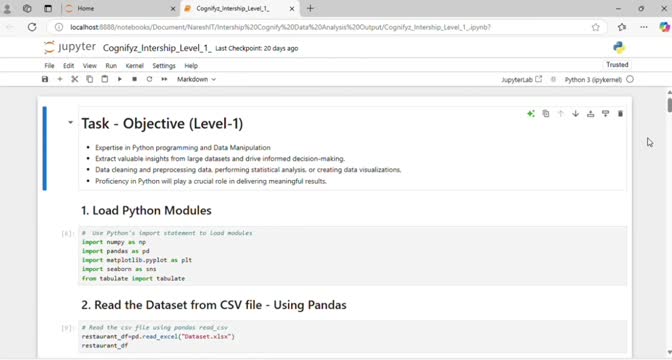The image size is (672, 360).
Task: Click the Trusted notebook button
Action: (x=617, y=65)
